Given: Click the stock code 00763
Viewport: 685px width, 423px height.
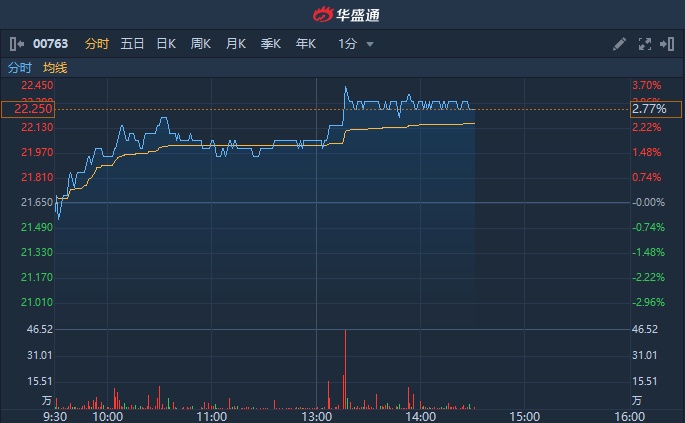Looking at the screenshot, I should 50,44.
